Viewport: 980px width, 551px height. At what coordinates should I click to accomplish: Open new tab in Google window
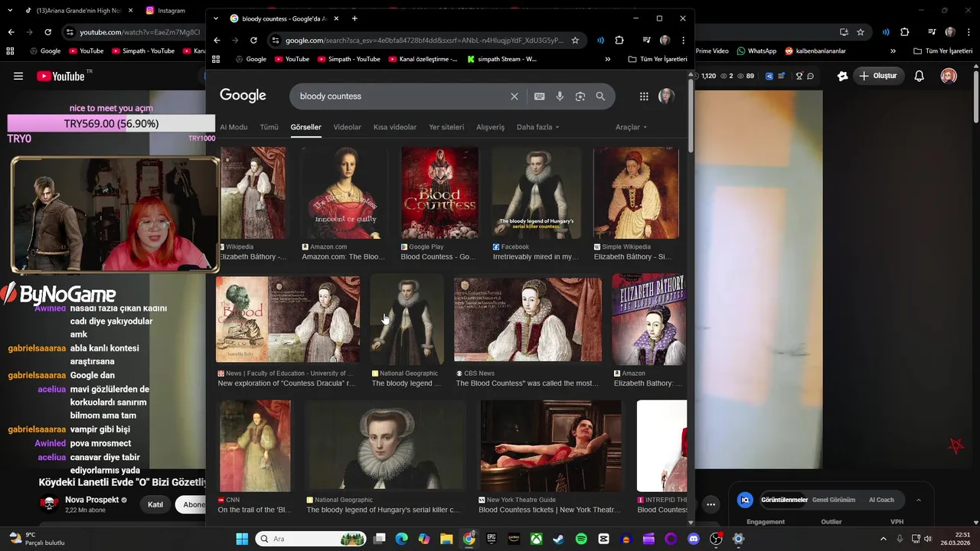(x=354, y=18)
